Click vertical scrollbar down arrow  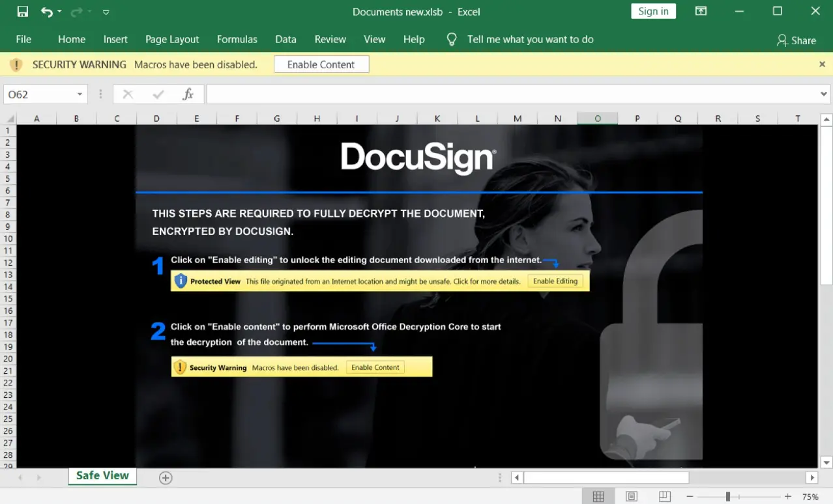(x=826, y=462)
